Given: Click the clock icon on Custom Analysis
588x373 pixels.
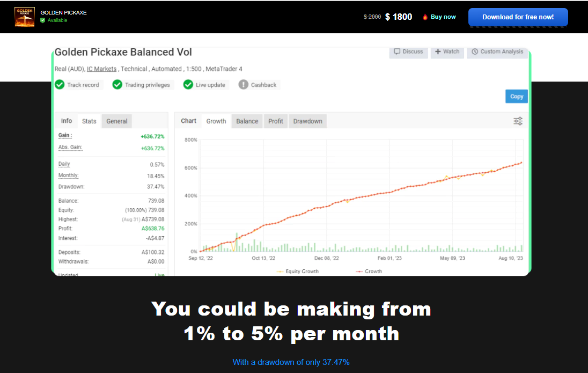Looking at the screenshot, I should click(x=475, y=52).
